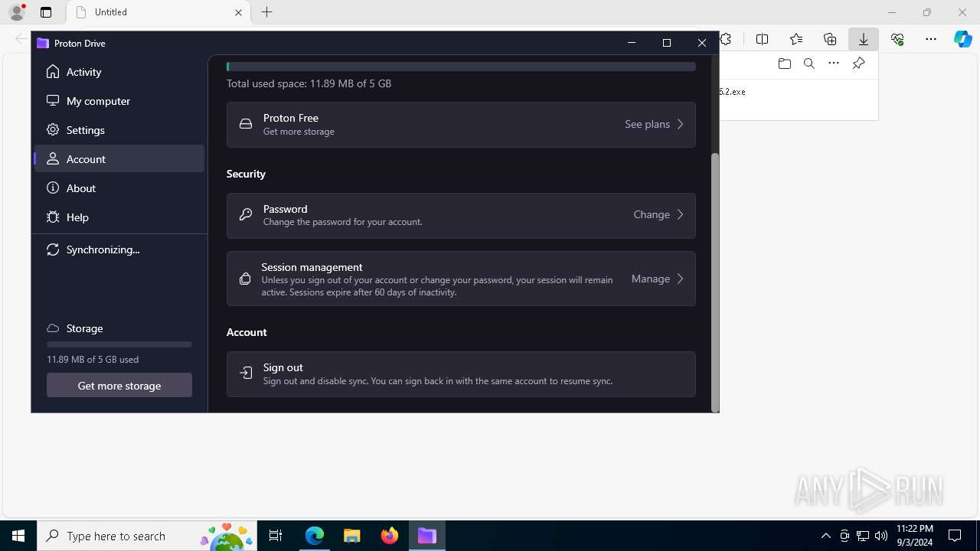Click the Account person icon
Screen dimensions: 980x551
pyautogui.click(x=53, y=159)
